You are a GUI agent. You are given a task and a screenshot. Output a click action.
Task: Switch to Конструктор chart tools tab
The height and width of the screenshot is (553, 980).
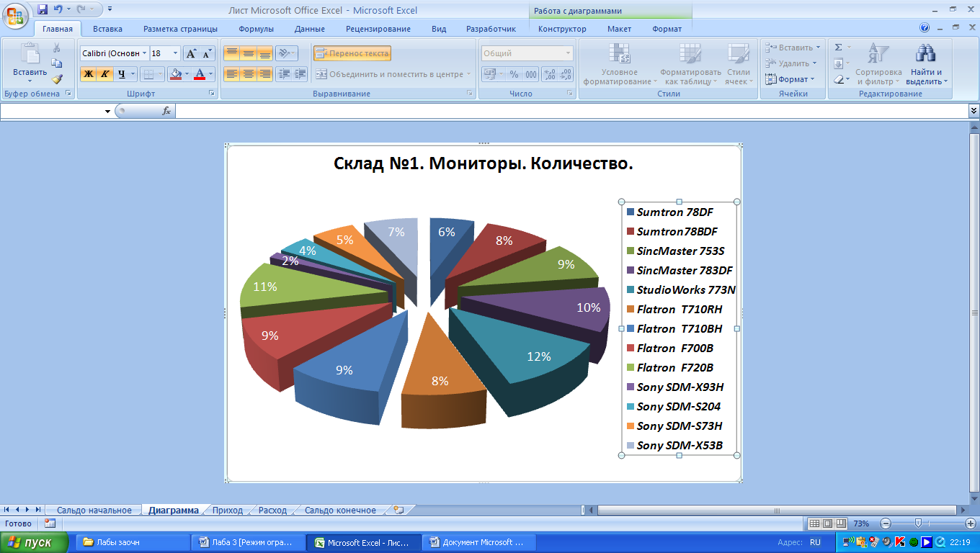tap(562, 29)
